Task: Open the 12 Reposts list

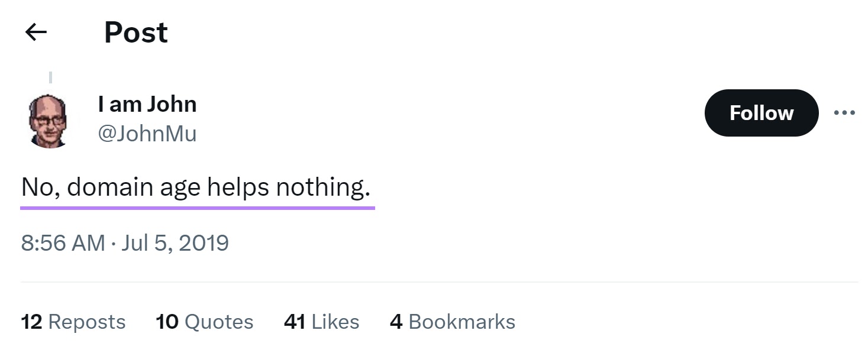Action: [x=73, y=322]
